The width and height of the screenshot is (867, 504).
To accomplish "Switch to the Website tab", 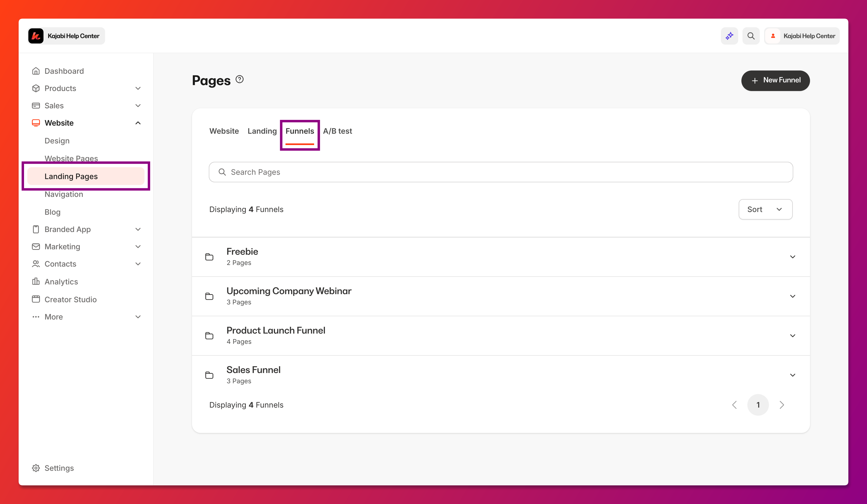I will pyautogui.click(x=224, y=131).
